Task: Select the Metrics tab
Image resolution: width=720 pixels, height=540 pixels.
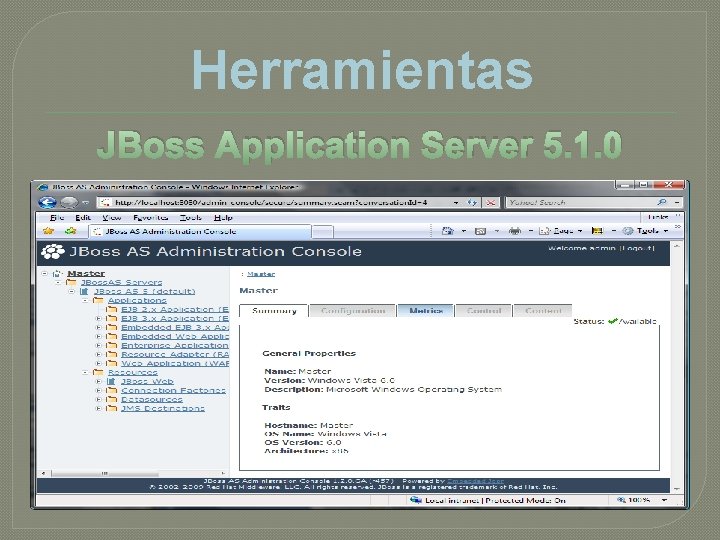Action: tap(426, 311)
